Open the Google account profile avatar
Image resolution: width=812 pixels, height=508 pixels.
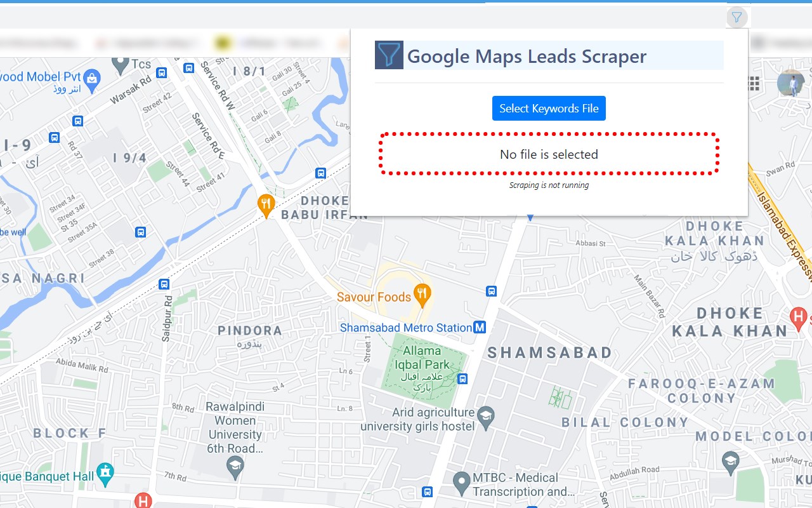tap(791, 83)
